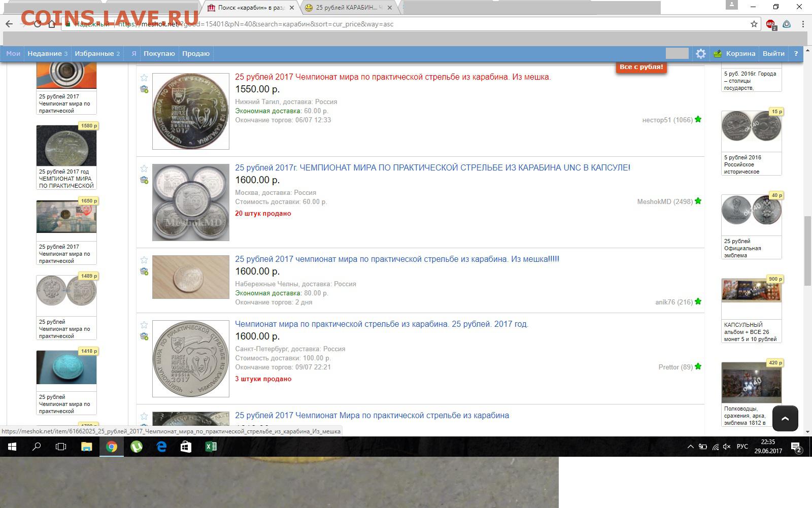Screen dimensions: 812x508
Task: Open the Избранные 2 menu item
Action: [x=97, y=53]
